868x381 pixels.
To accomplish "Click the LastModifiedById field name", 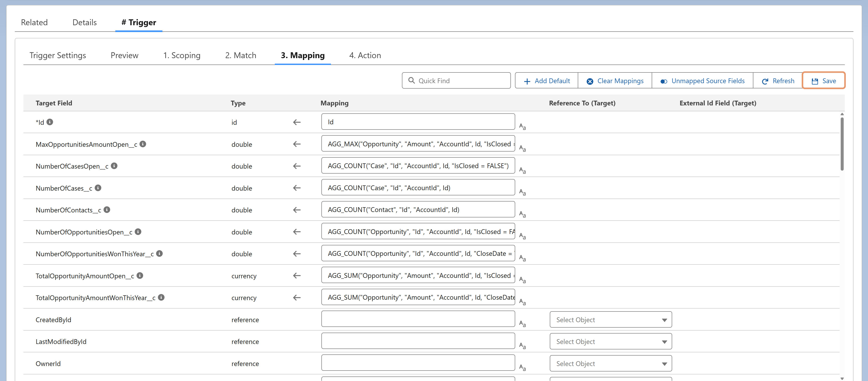I will tap(61, 342).
